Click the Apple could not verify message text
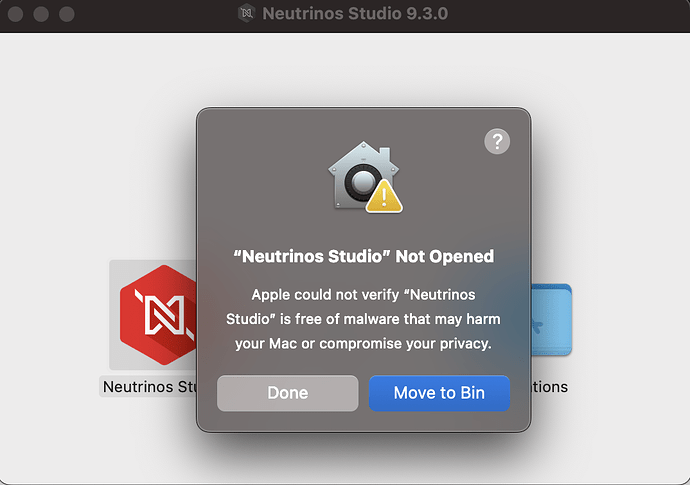 [x=363, y=319]
